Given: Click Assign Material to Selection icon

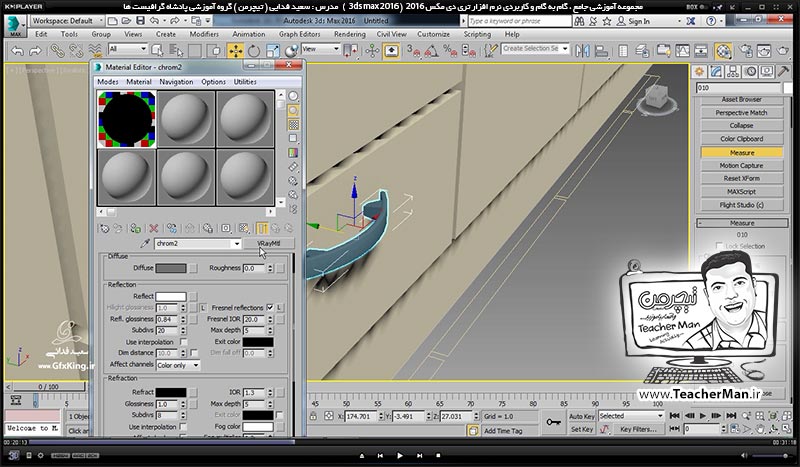Looking at the screenshot, I should coord(135,228).
